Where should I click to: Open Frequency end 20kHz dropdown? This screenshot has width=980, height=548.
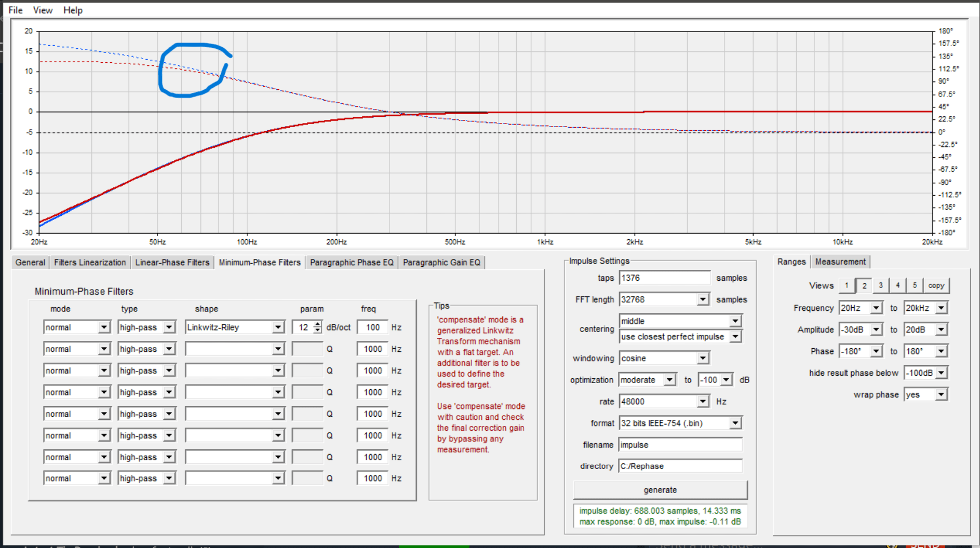941,308
